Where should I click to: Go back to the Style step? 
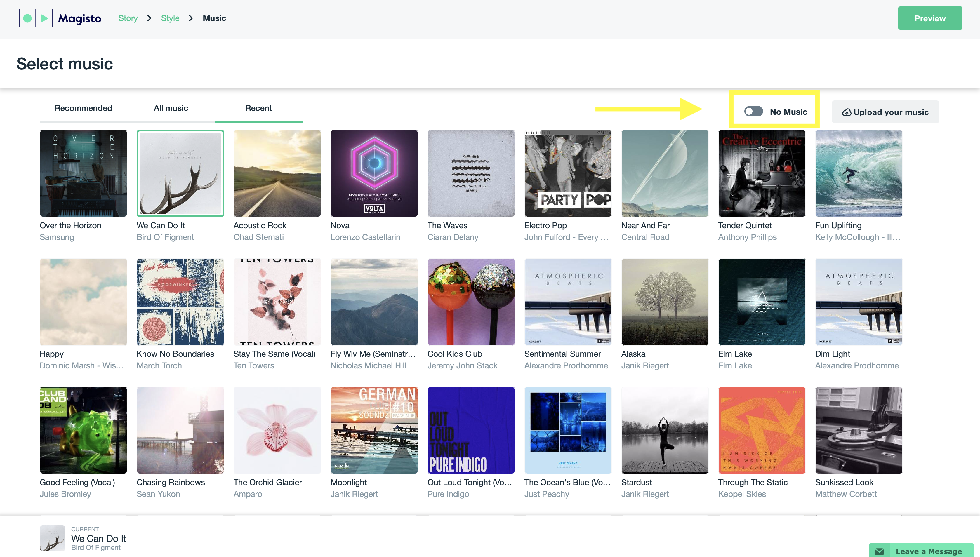pyautogui.click(x=170, y=18)
